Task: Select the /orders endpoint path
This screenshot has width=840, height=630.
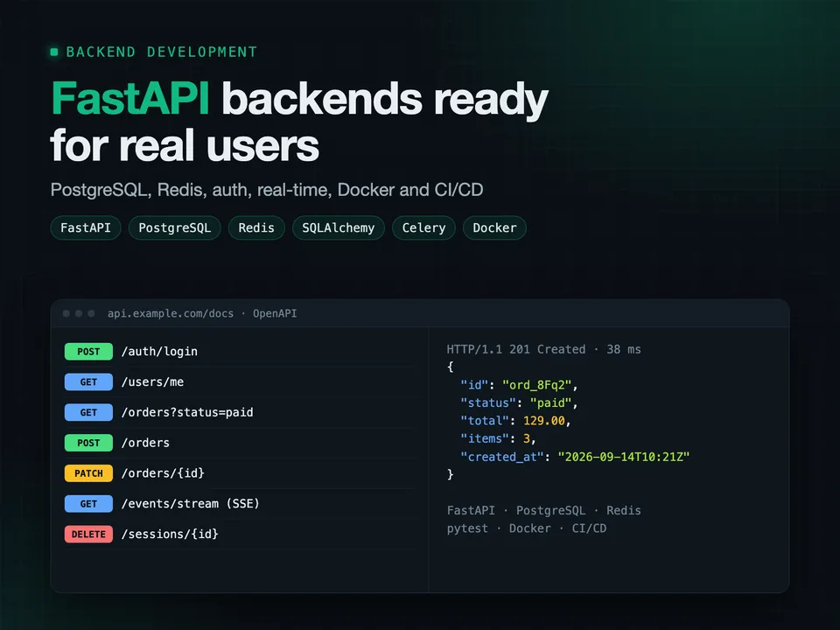Action: (146, 443)
